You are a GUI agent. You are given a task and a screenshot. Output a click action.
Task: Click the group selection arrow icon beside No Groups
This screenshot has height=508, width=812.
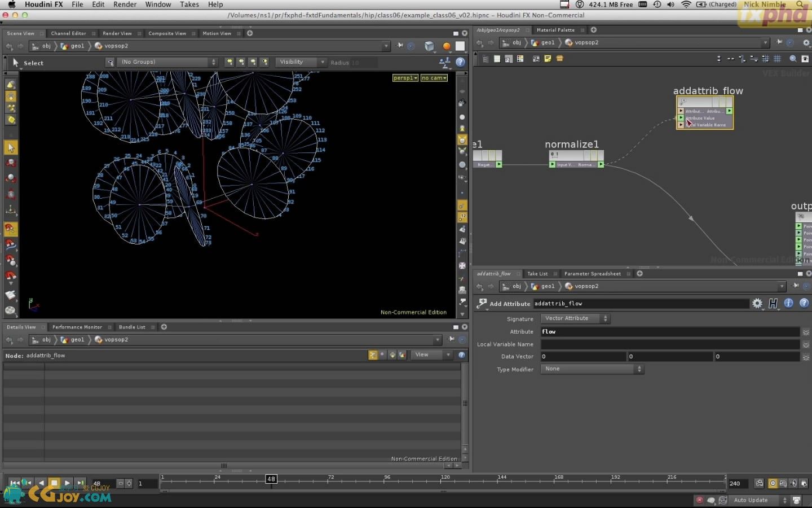pos(110,62)
